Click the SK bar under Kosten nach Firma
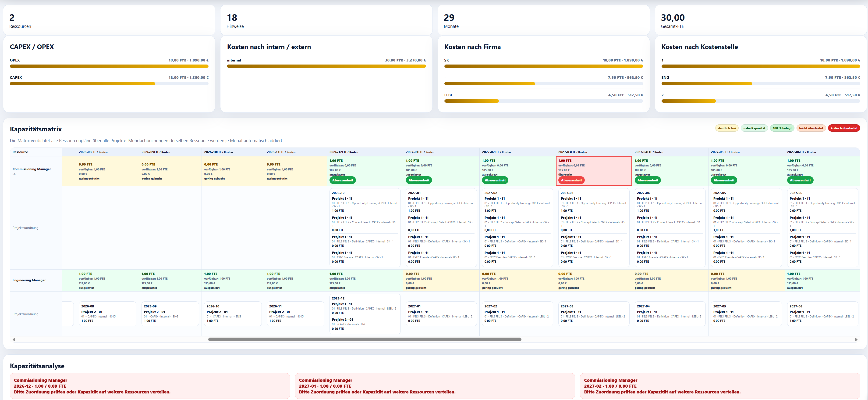 (x=543, y=66)
